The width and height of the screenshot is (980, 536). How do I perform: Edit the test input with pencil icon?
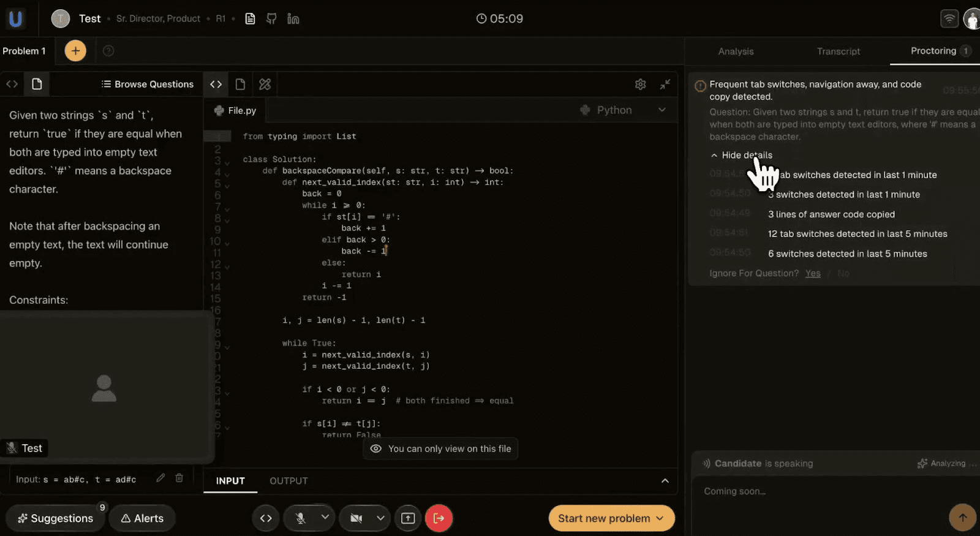[x=160, y=478]
